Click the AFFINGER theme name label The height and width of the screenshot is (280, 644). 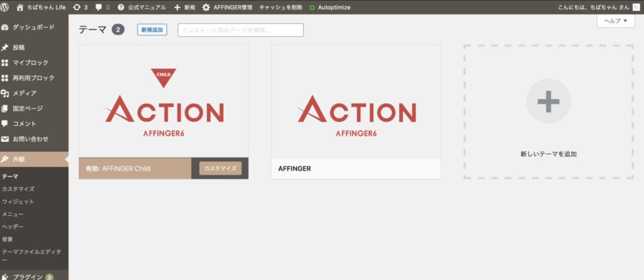tap(294, 168)
